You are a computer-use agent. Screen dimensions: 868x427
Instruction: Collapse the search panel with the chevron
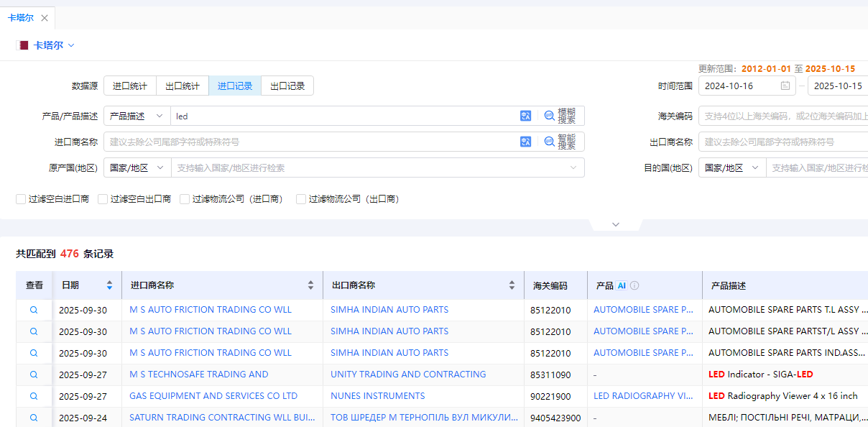coord(615,224)
